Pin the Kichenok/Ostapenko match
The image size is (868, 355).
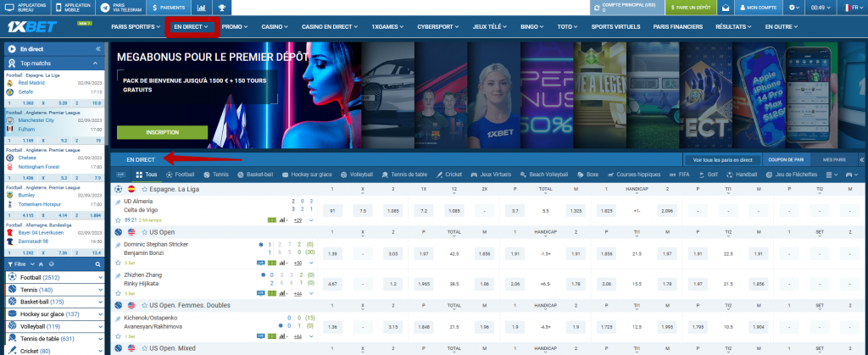coord(117,319)
